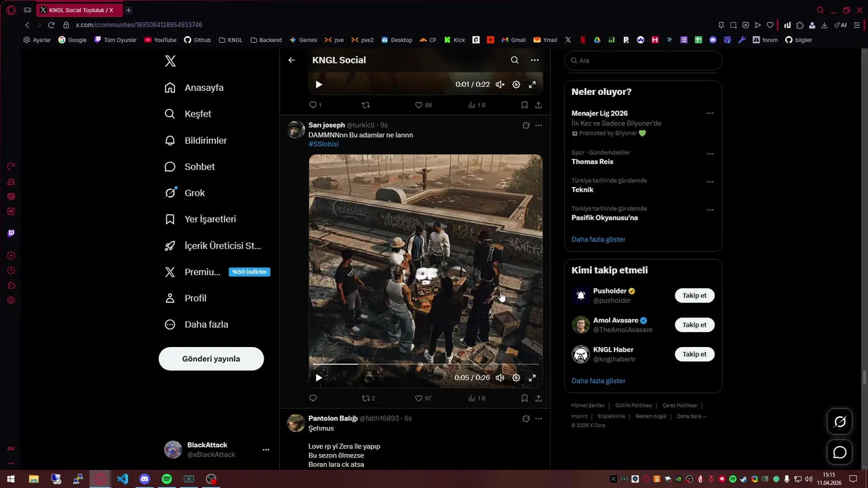
Task: Make the 0:01 / 0:22 video fullscreen
Action: pos(532,85)
